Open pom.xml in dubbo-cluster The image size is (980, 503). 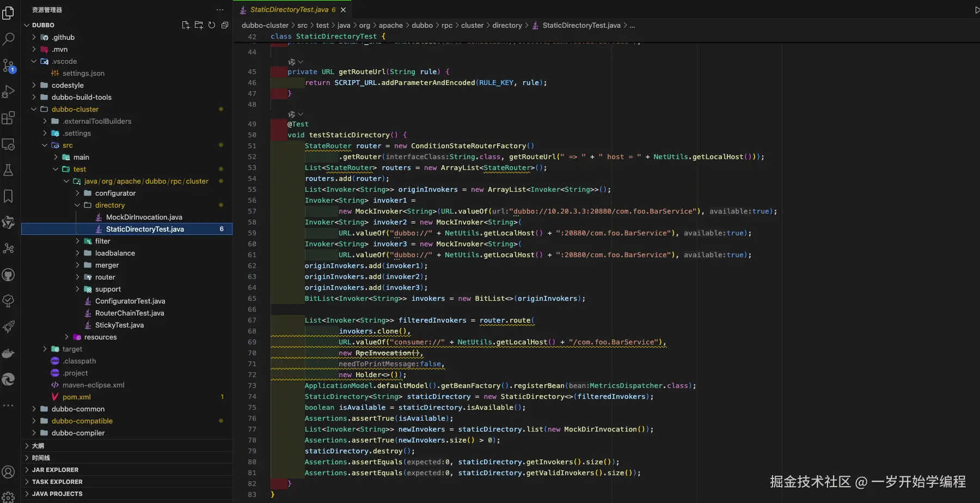coord(77,397)
